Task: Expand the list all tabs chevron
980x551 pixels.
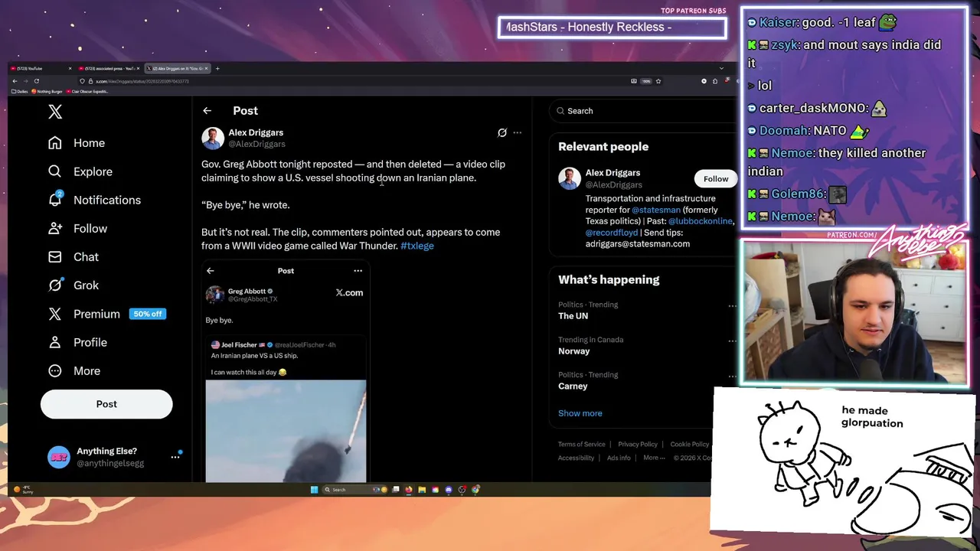Action: coord(721,69)
